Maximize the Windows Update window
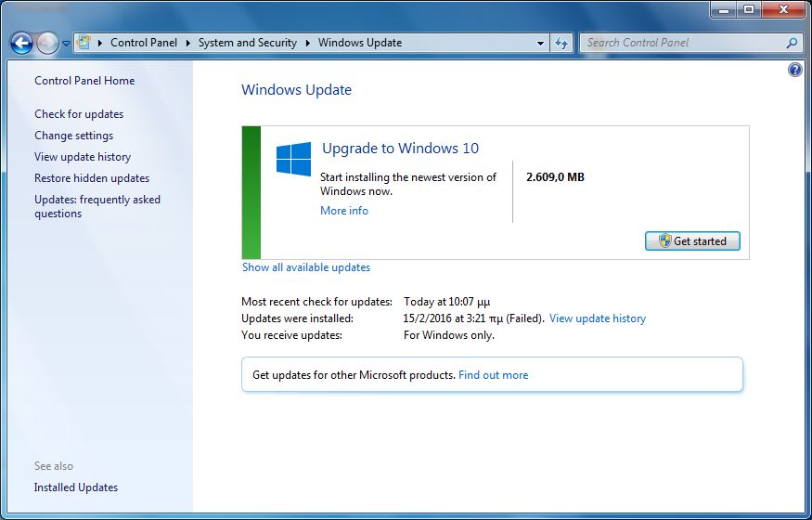The width and height of the screenshot is (812, 520). [x=749, y=10]
